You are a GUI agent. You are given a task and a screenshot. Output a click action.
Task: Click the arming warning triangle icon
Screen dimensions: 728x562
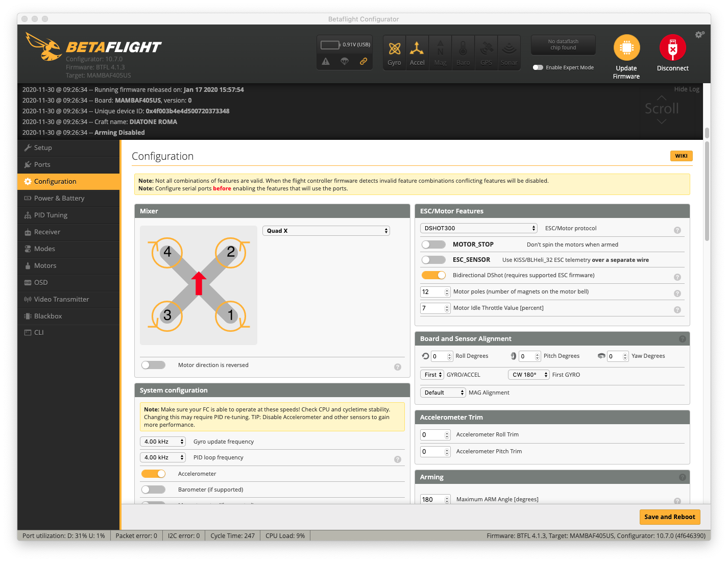(x=326, y=61)
